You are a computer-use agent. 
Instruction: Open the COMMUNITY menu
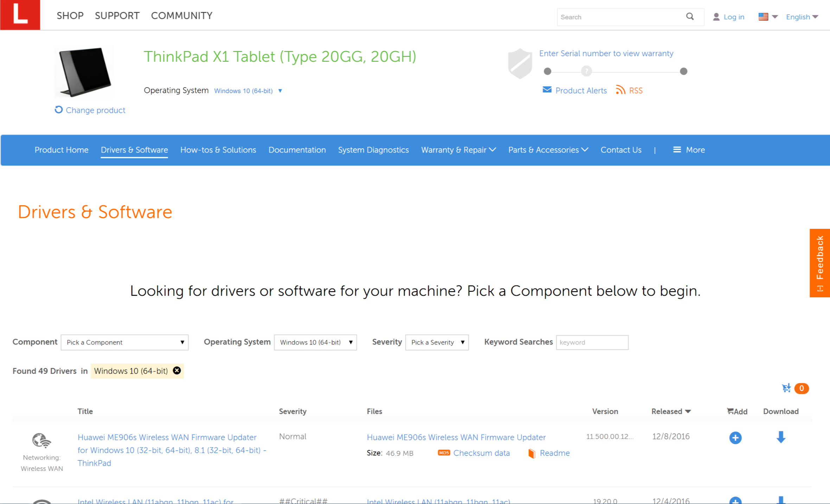tap(181, 15)
